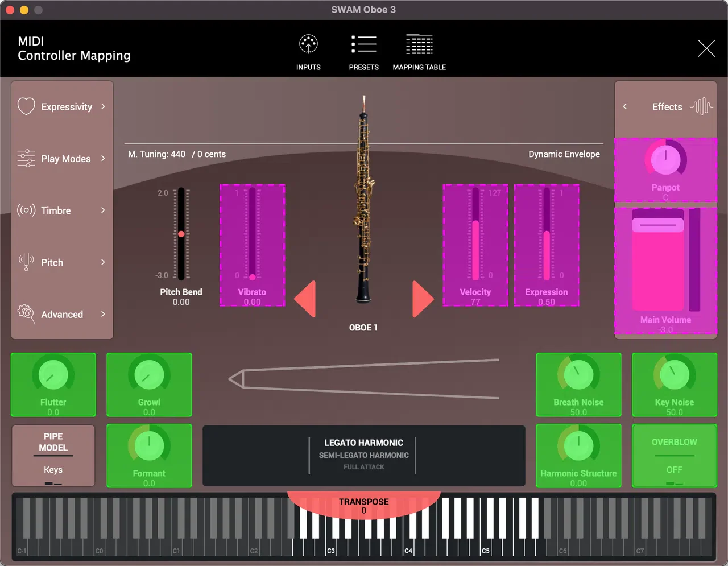The height and width of the screenshot is (566, 728).
Task: Toggle the Pipe Model Keys switch
Action: 53,456
